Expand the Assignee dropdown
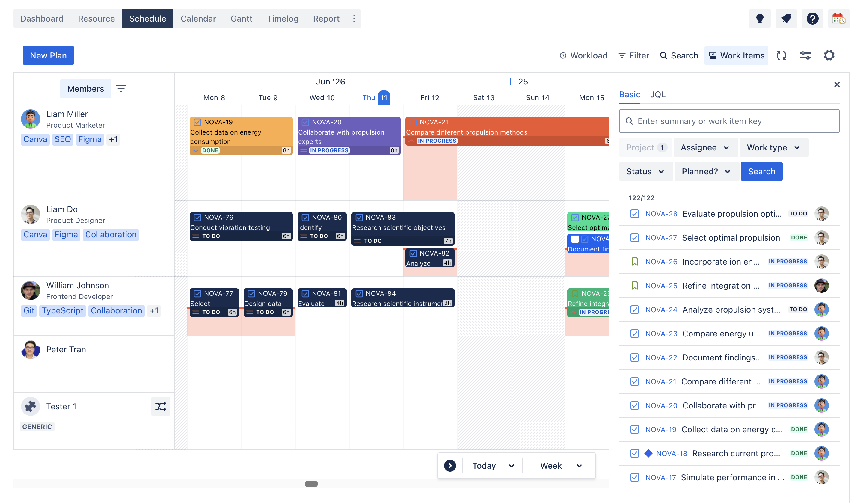The height and width of the screenshot is (504, 863). coord(705,147)
